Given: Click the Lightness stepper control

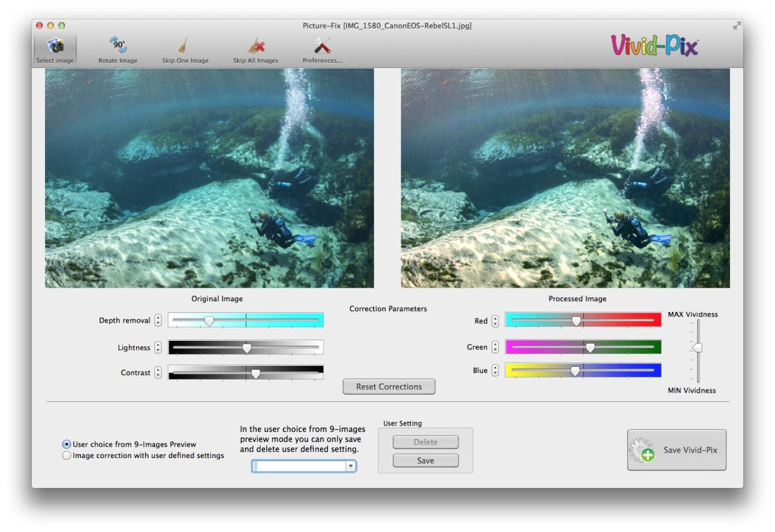Looking at the screenshot, I should [158, 348].
